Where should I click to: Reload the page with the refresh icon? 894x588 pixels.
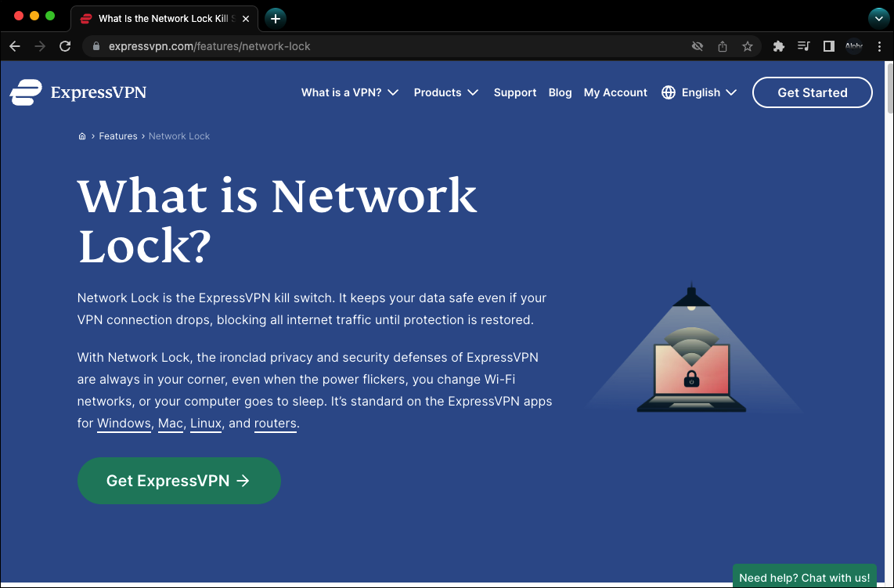(65, 46)
